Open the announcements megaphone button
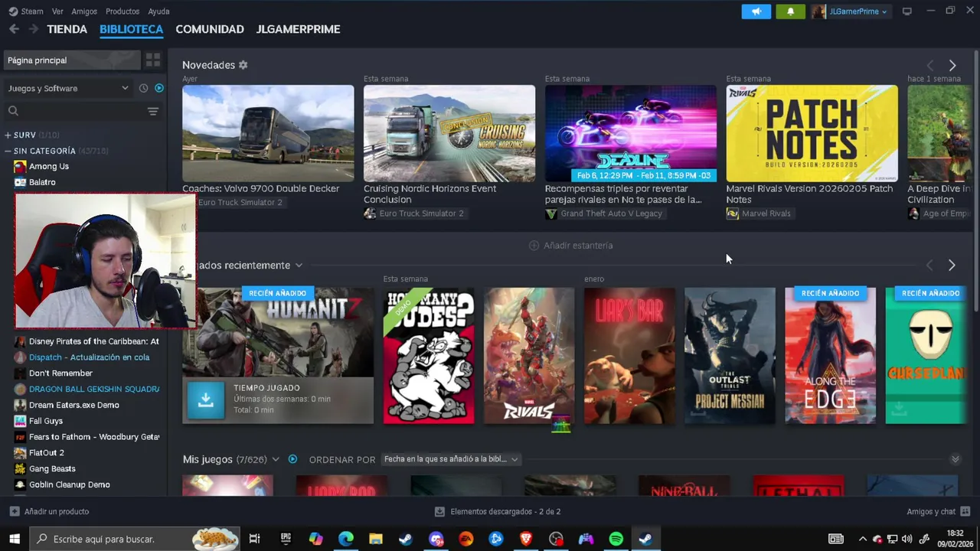980x551 pixels. (x=756, y=11)
